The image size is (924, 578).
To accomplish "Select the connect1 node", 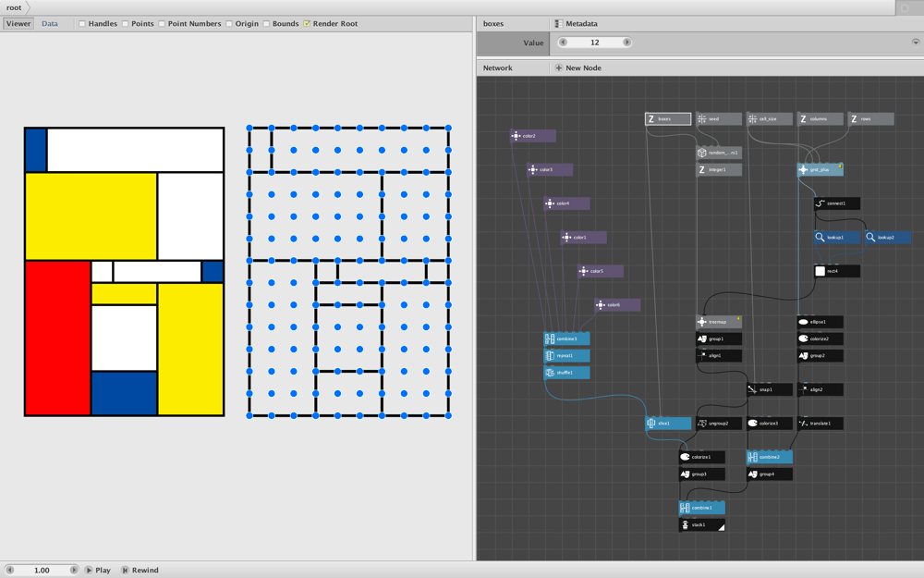I will pos(837,203).
